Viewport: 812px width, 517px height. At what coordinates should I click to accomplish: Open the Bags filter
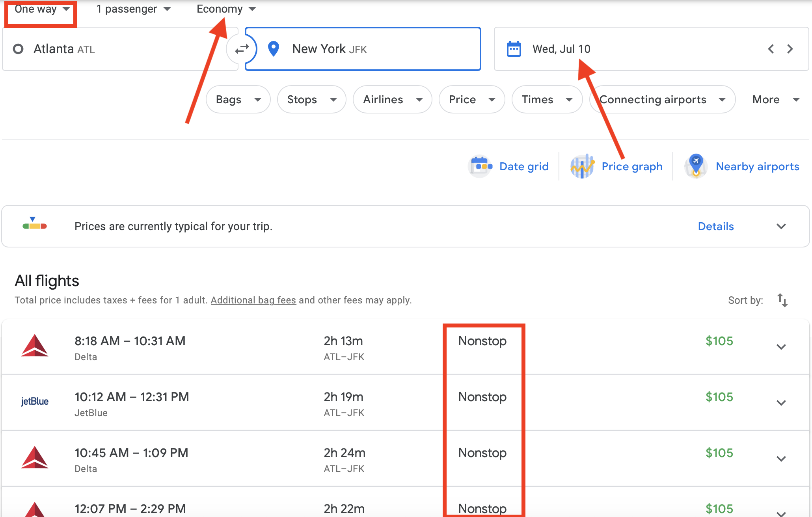(x=238, y=99)
